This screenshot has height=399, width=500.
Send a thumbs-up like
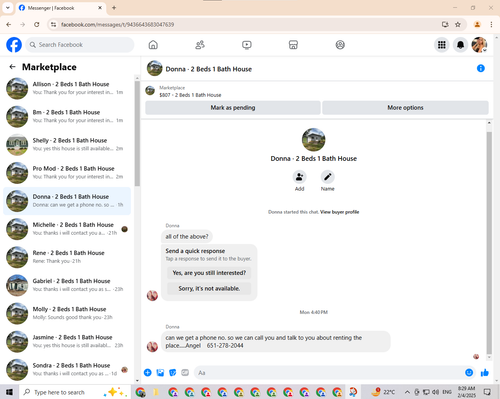click(485, 373)
